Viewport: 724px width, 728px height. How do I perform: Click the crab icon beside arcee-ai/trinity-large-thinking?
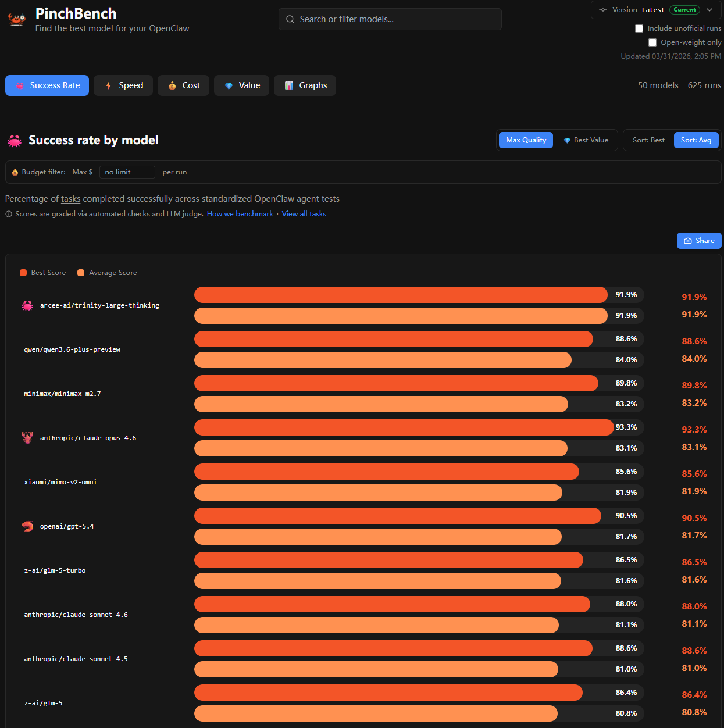tap(27, 306)
